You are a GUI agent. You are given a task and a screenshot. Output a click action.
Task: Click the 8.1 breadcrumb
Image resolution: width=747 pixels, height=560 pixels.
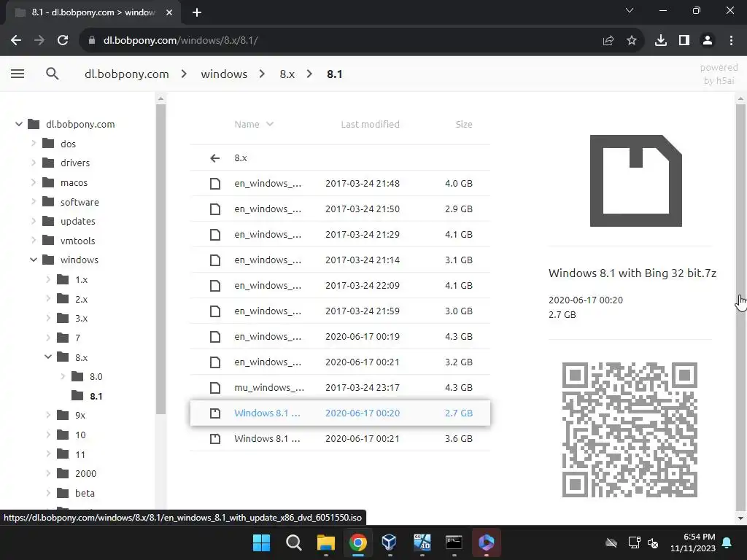(334, 74)
